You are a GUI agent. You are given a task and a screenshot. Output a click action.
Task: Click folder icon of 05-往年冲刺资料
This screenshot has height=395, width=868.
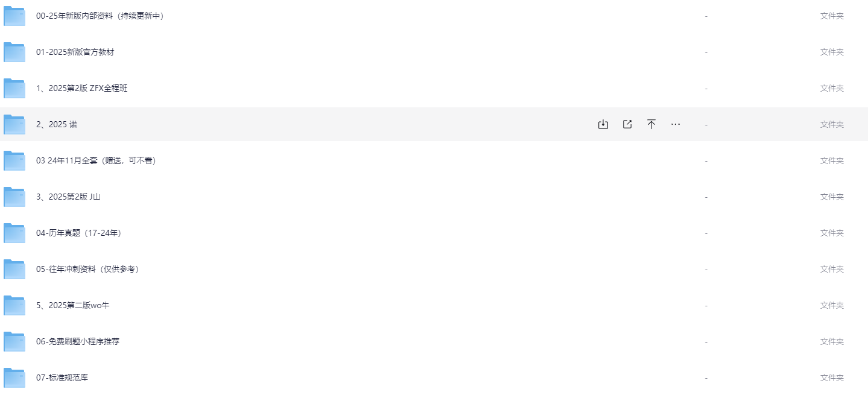coord(14,269)
